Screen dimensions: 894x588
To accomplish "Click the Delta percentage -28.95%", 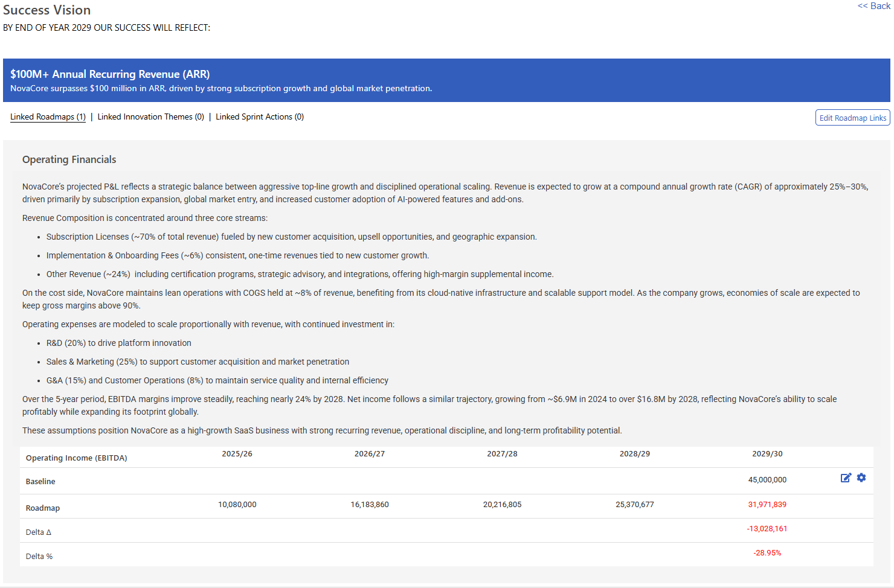I will [767, 553].
